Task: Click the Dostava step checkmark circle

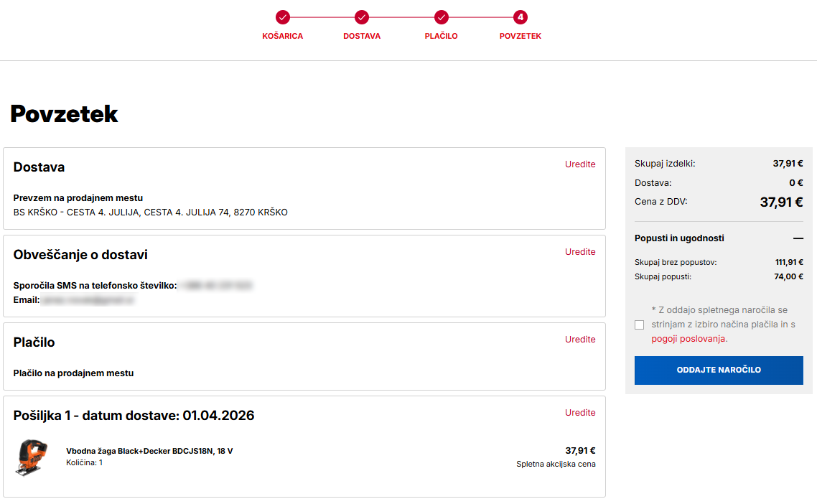Action: (362, 17)
